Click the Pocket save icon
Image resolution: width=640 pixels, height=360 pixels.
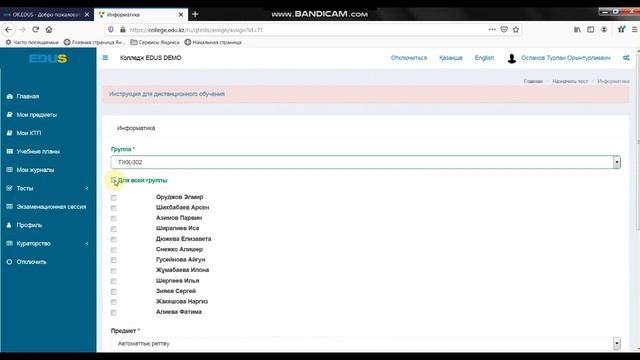[504, 30]
